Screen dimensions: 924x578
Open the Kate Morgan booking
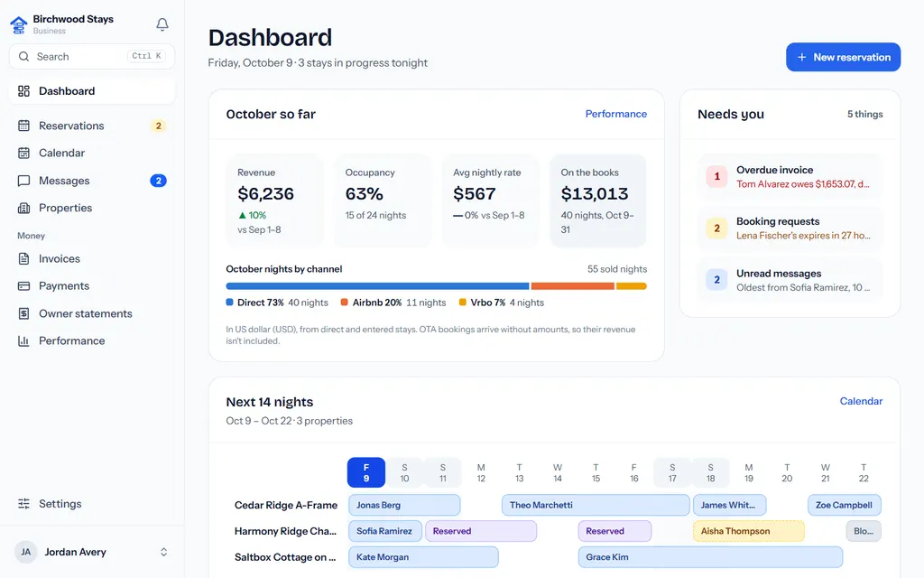(x=423, y=556)
